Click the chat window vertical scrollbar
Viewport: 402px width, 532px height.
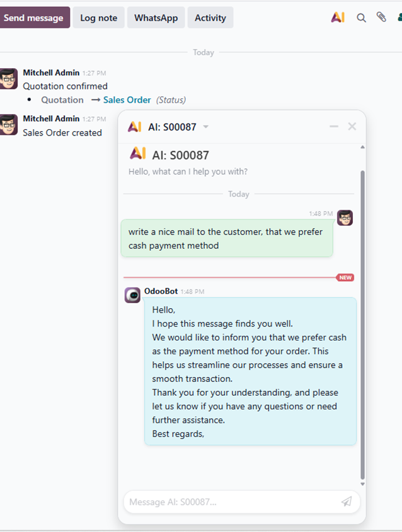pyautogui.click(x=362, y=315)
